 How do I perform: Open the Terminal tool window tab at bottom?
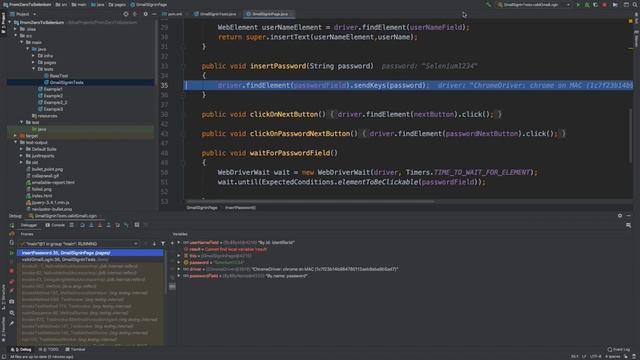coord(75,350)
